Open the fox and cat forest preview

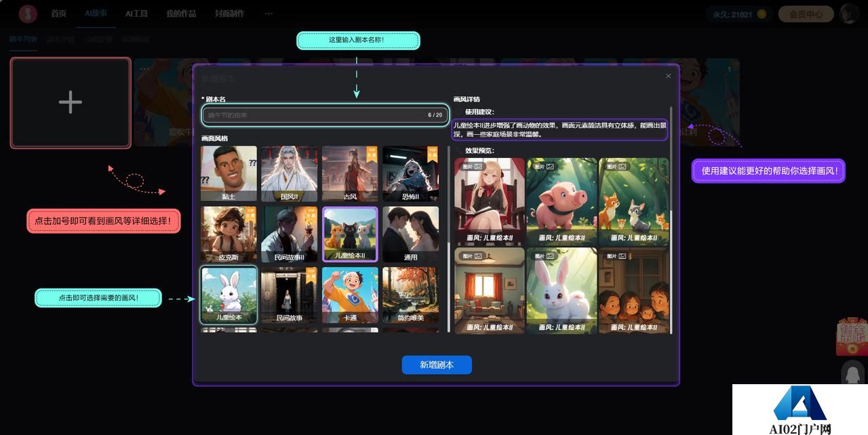[633, 201]
